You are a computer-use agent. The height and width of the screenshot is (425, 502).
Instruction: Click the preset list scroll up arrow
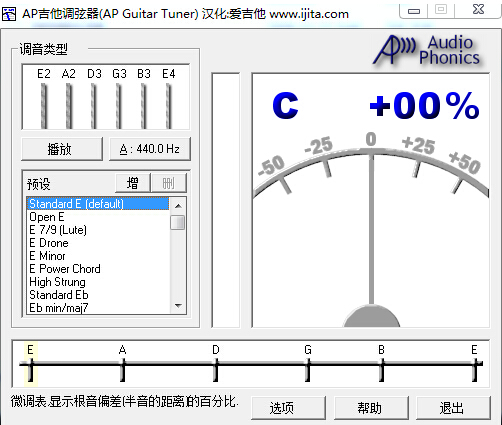point(178,206)
